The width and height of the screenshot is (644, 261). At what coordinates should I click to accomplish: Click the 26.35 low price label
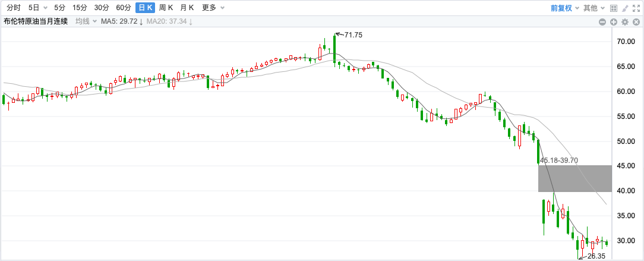596,256
